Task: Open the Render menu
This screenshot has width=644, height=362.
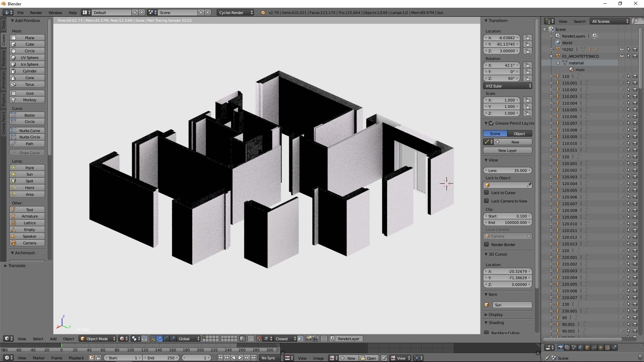Action: (36, 13)
